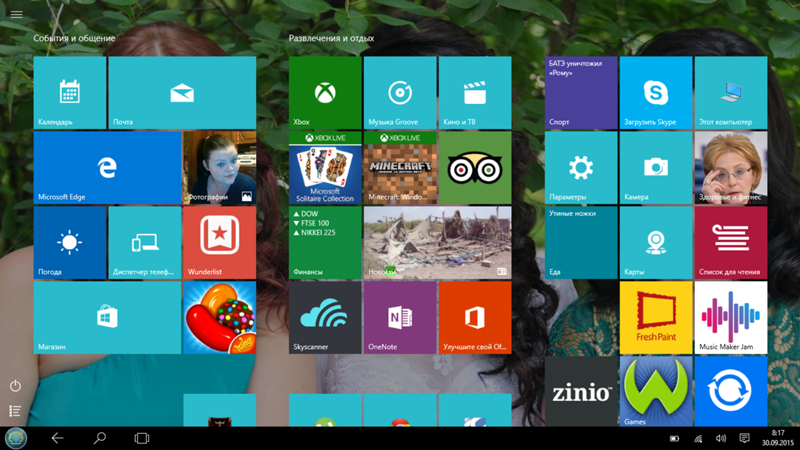Open the Магазин store tile

tap(107, 317)
